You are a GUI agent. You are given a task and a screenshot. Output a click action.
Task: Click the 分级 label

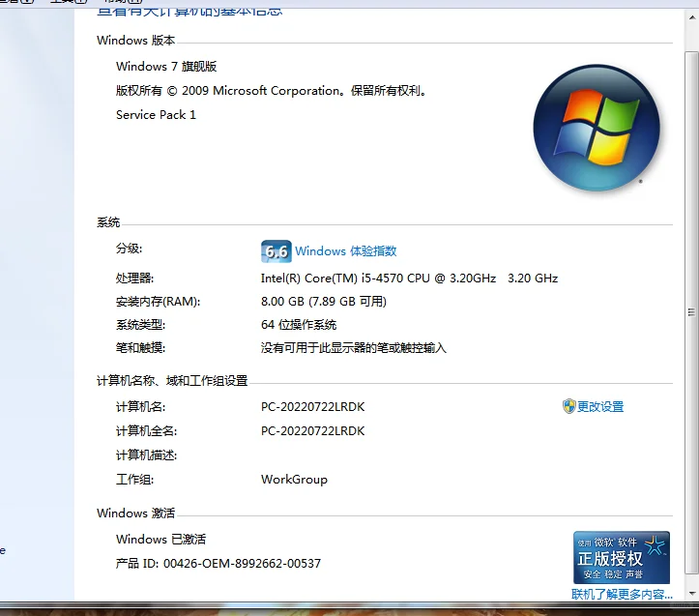pos(129,249)
